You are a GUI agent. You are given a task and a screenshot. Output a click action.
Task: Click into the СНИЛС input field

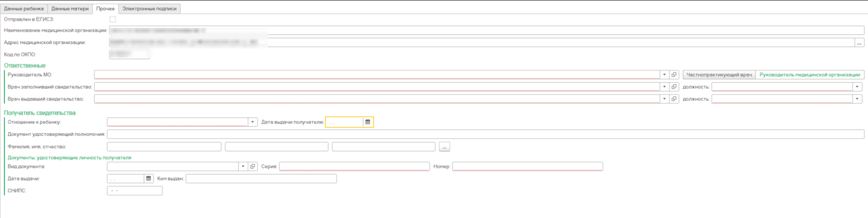click(135, 191)
